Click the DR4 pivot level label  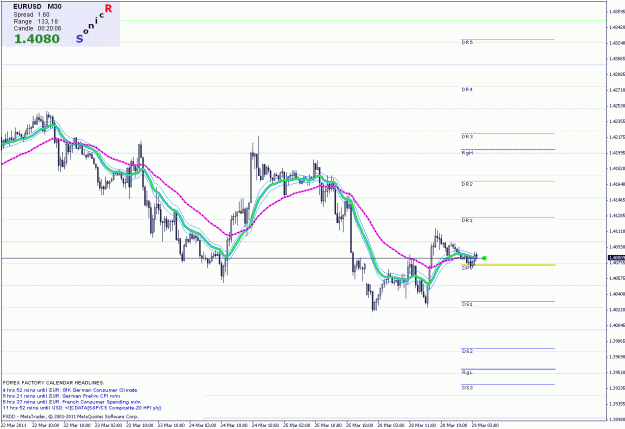pos(467,90)
